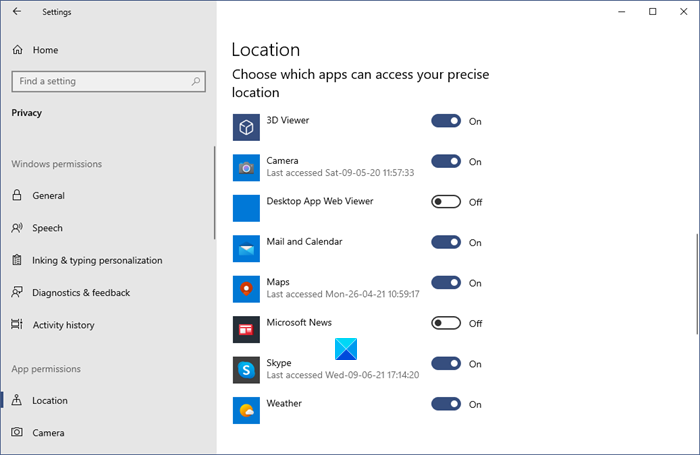Click the Weather app icon

tap(246, 410)
